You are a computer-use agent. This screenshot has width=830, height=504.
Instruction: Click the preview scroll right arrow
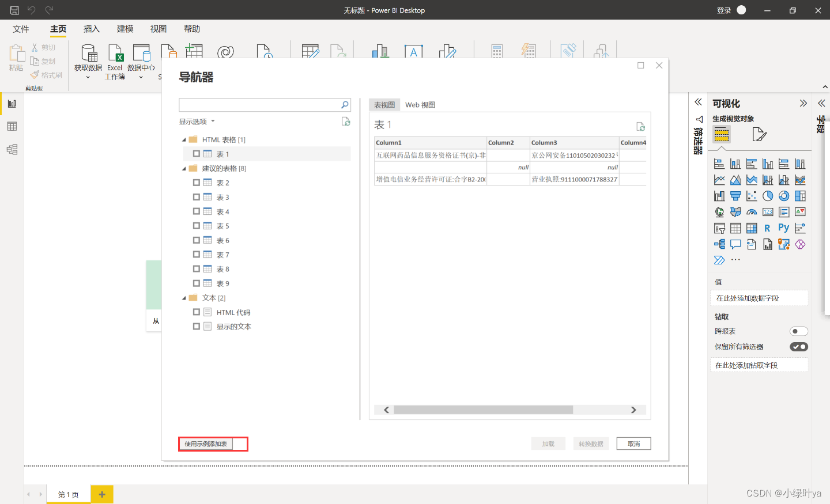pyautogui.click(x=633, y=410)
